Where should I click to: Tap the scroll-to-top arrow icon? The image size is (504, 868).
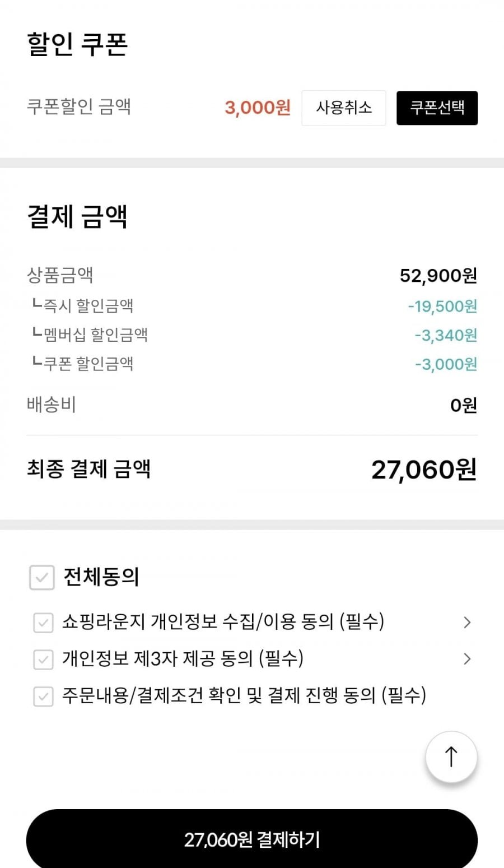tap(451, 756)
